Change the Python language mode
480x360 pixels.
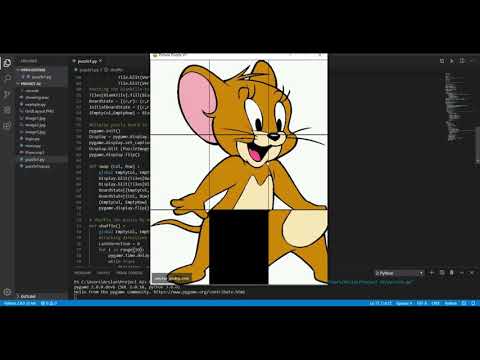451,303
